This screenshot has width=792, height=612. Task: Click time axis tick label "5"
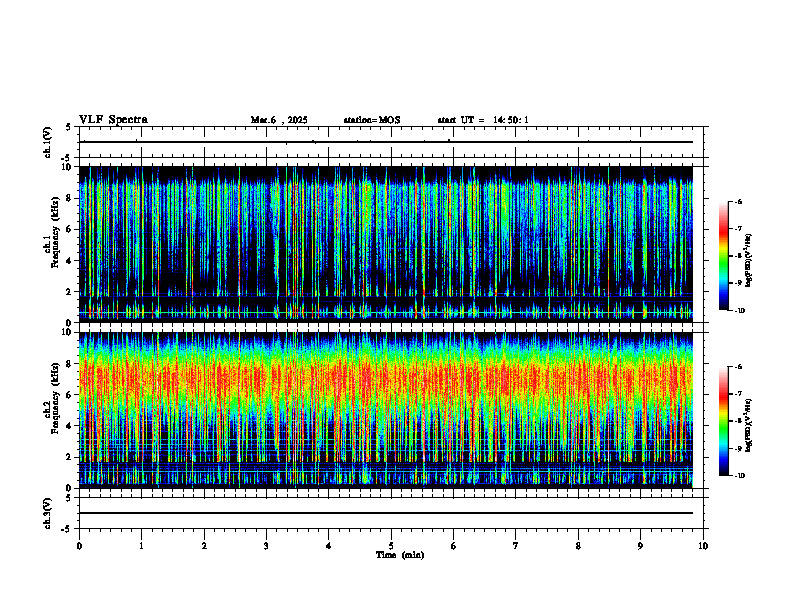(391, 546)
